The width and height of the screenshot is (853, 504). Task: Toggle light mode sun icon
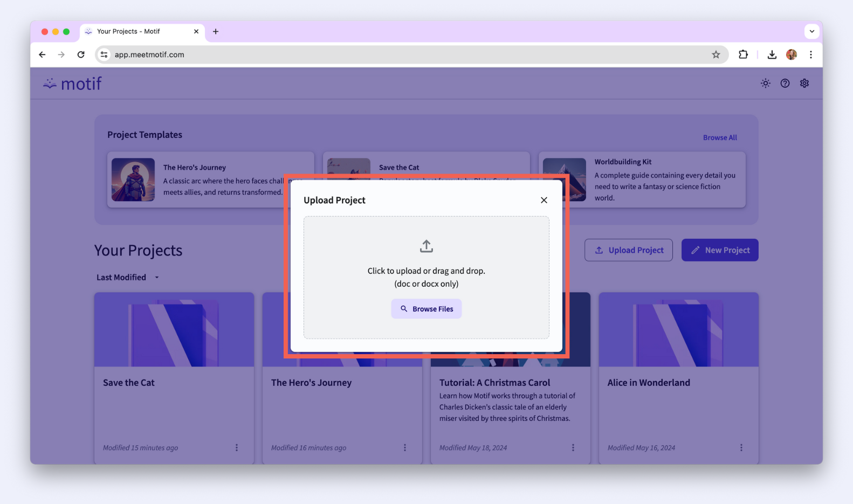pos(765,83)
